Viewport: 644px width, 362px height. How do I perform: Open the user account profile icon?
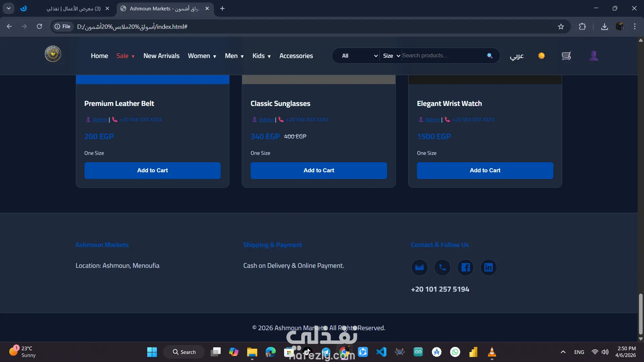pyautogui.click(x=593, y=56)
